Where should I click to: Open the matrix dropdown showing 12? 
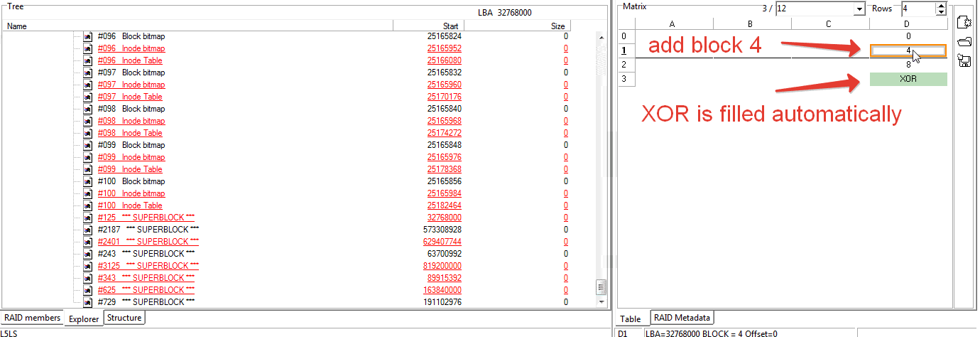click(x=859, y=9)
